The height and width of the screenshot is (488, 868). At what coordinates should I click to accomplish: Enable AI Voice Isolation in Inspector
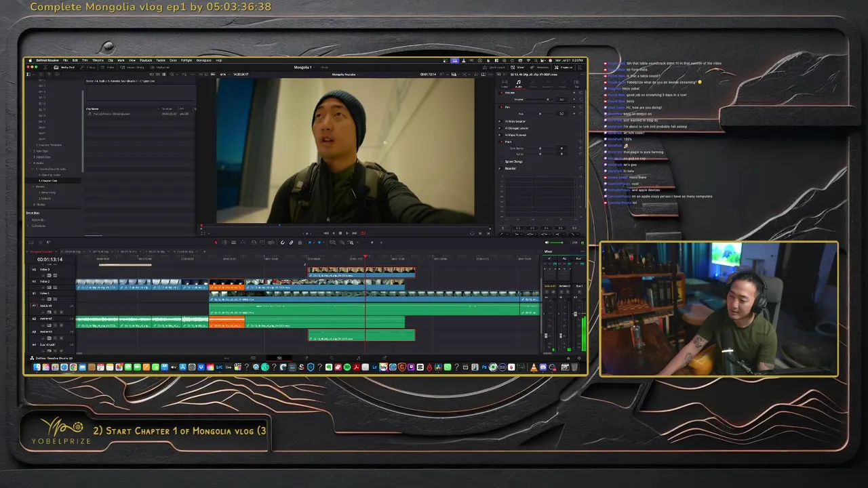[x=500, y=121]
